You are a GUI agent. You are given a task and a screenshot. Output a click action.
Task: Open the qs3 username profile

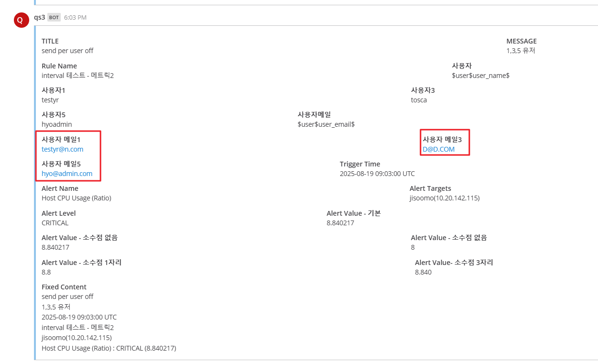[39, 17]
